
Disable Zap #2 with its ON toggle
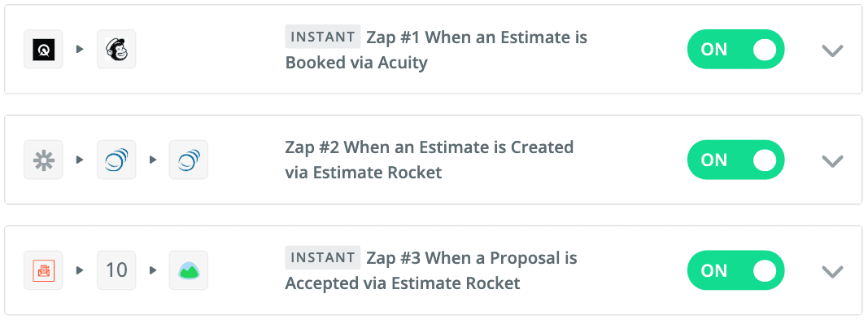[735, 160]
